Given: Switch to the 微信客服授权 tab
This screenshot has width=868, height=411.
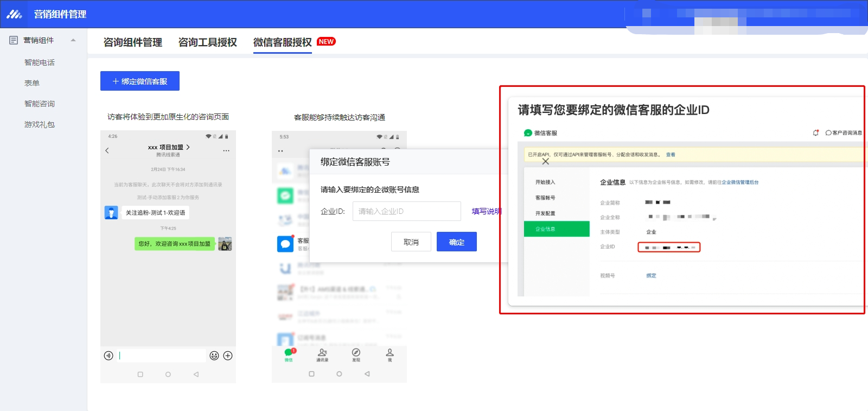Looking at the screenshot, I should tap(283, 42).
